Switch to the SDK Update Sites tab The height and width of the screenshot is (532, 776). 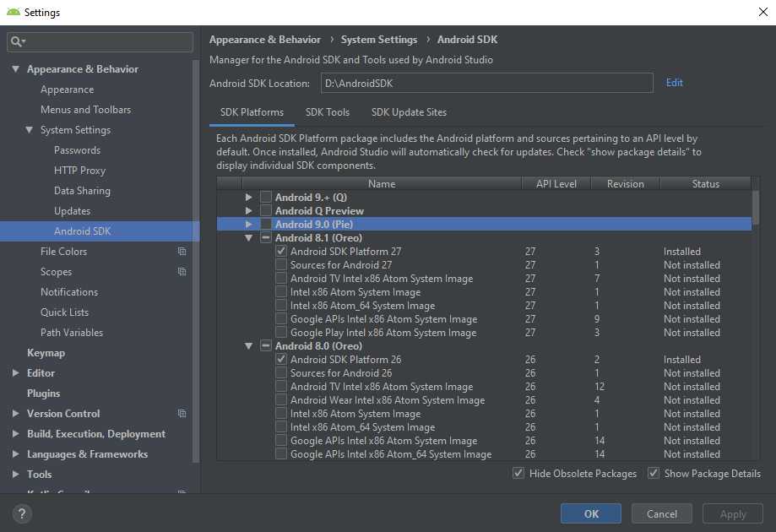[409, 112]
